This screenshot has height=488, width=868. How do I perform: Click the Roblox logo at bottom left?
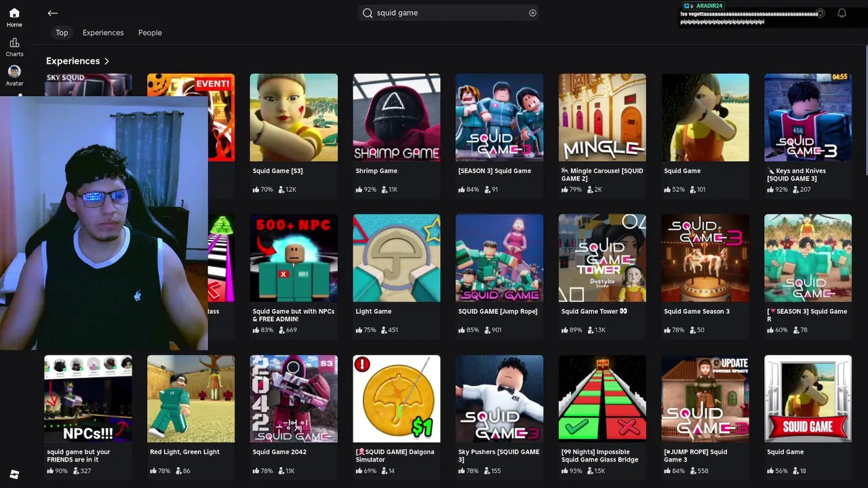pyautogui.click(x=14, y=474)
